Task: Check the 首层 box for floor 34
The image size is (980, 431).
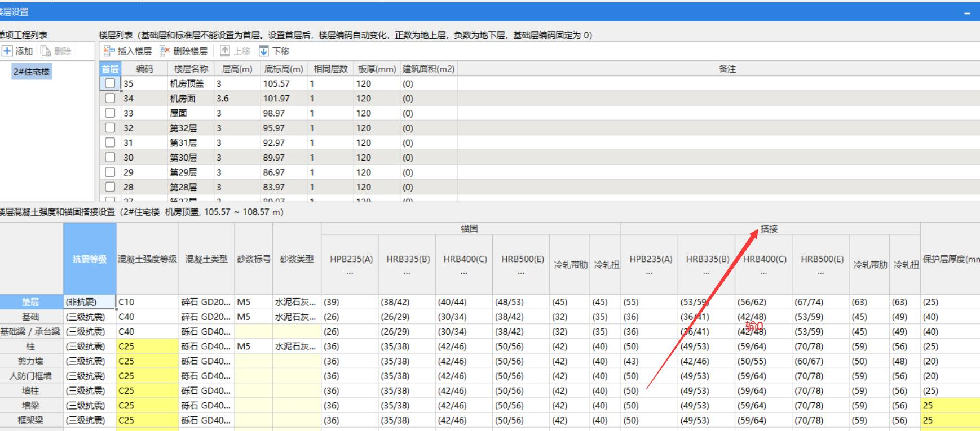Action: (x=110, y=98)
